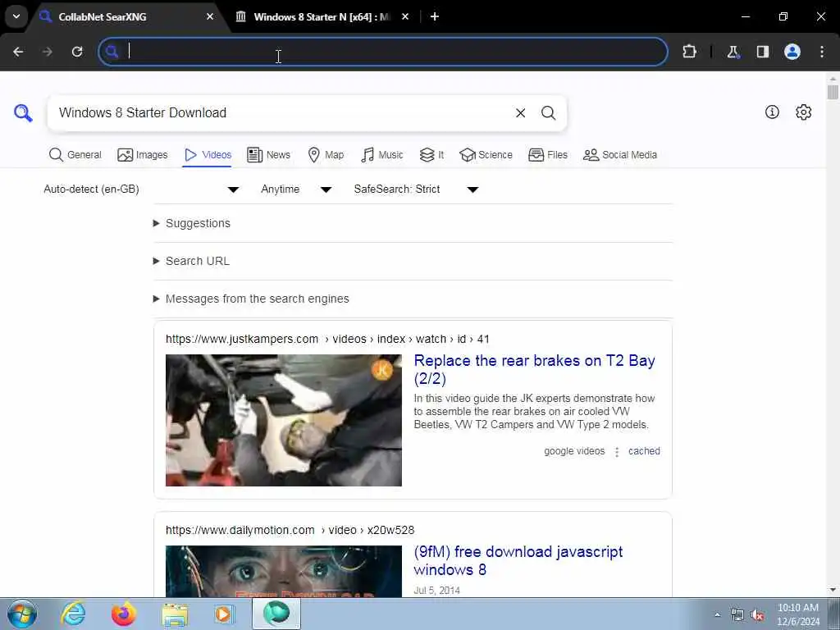The image size is (840, 630).
Task: Open the taskbar clock showing 10:10 AM
Action: click(x=798, y=614)
